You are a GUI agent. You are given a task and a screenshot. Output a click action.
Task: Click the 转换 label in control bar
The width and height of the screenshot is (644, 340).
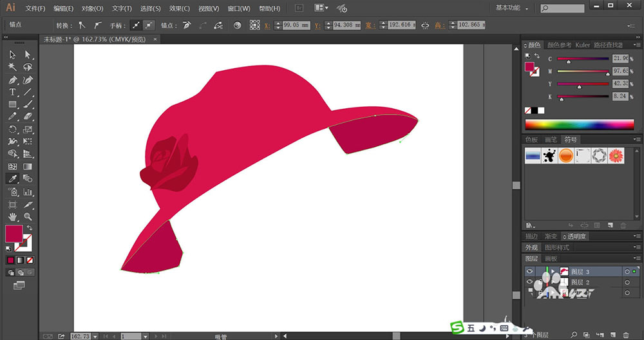tap(62, 25)
